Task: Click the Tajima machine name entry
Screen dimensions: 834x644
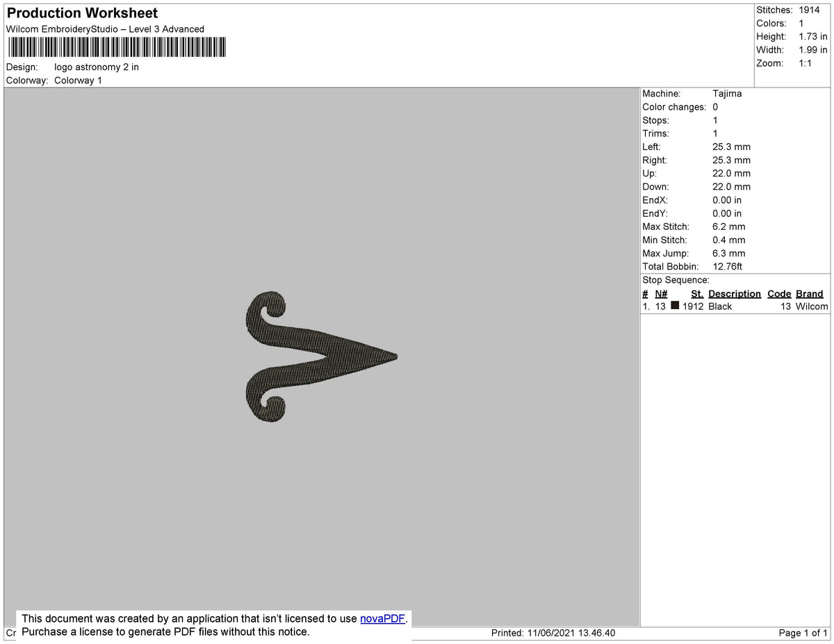Action: 728,93
